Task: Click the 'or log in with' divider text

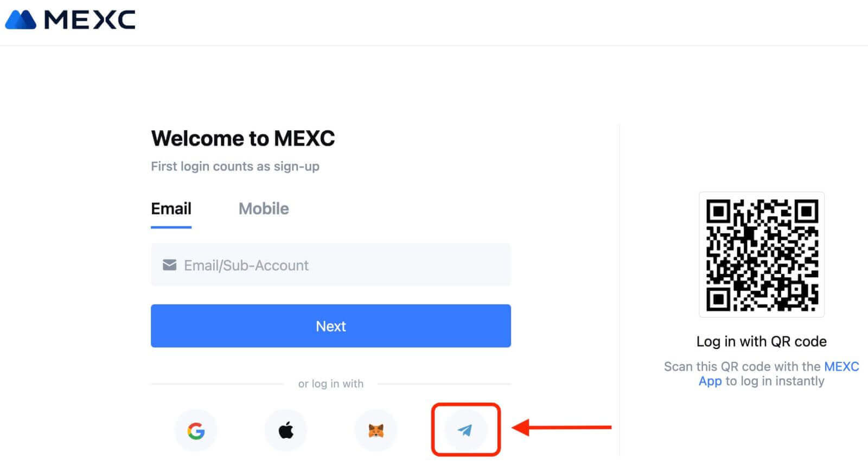Action: (331, 384)
